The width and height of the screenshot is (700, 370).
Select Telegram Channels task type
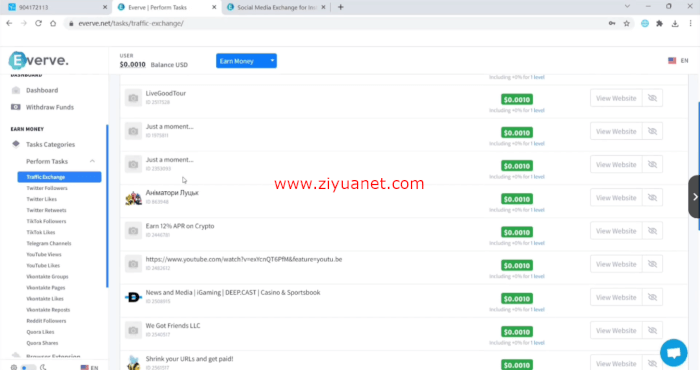(49, 243)
